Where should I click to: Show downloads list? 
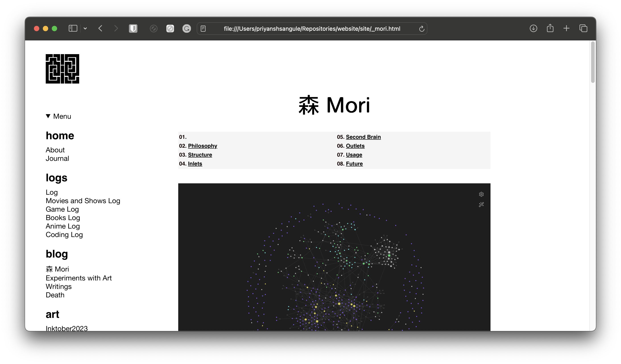pyautogui.click(x=533, y=29)
